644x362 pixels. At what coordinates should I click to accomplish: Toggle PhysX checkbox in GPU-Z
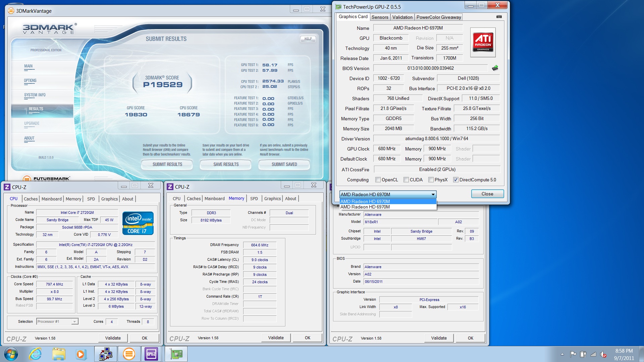(x=431, y=180)
